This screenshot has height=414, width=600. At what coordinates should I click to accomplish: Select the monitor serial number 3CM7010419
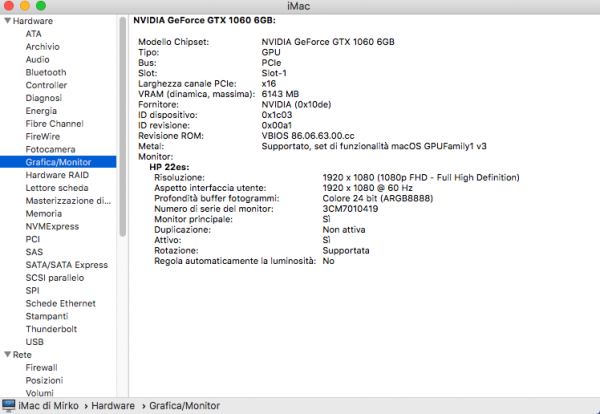pyautogui.click(x=350, y=209)
